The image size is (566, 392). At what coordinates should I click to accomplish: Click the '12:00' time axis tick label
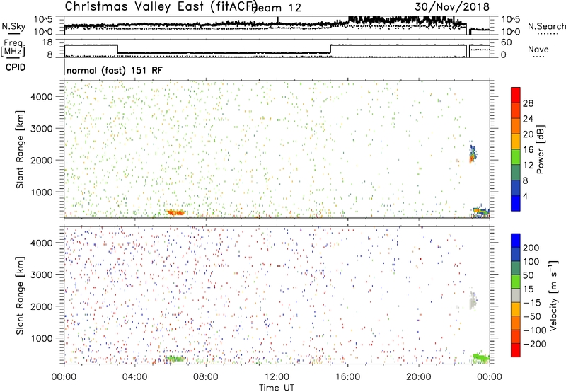[277, 376]
